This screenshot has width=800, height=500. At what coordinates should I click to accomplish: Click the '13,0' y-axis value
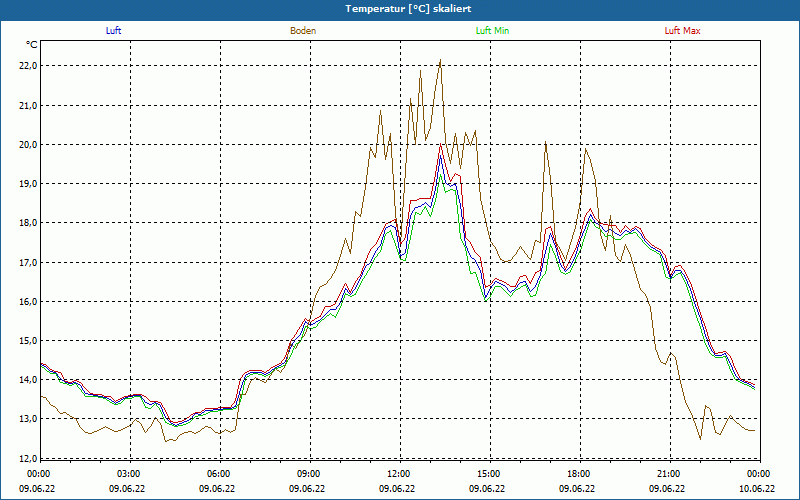click(x=29, y=419)
